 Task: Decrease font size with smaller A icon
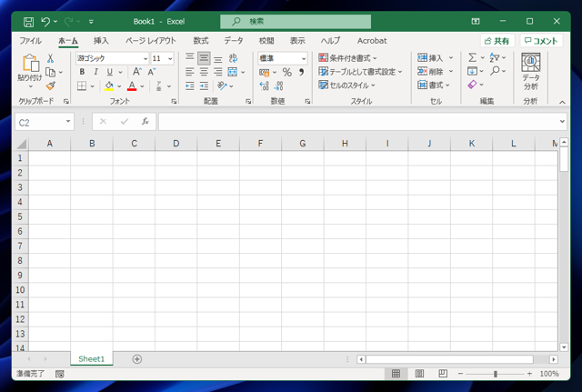152,72
